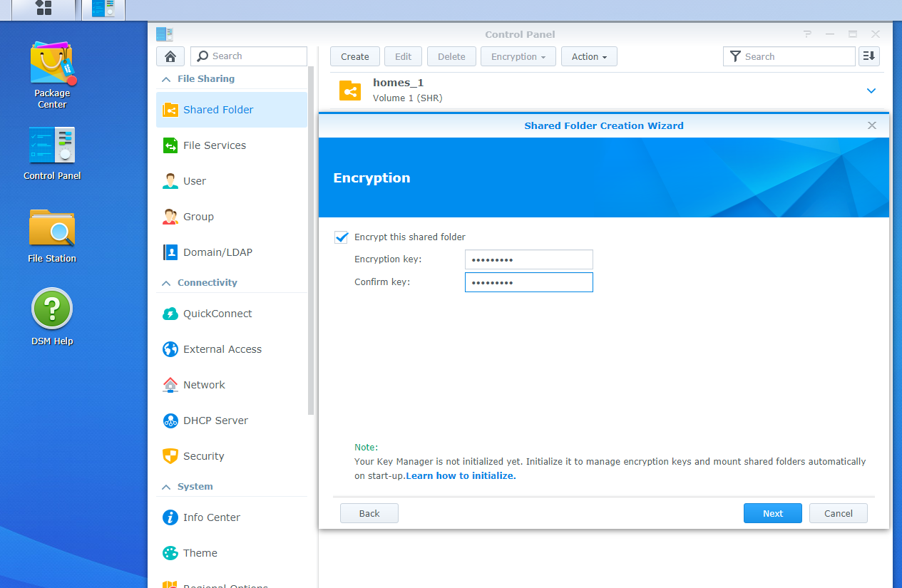Select Control Panel taskbar tab icon

coord(103,9)
